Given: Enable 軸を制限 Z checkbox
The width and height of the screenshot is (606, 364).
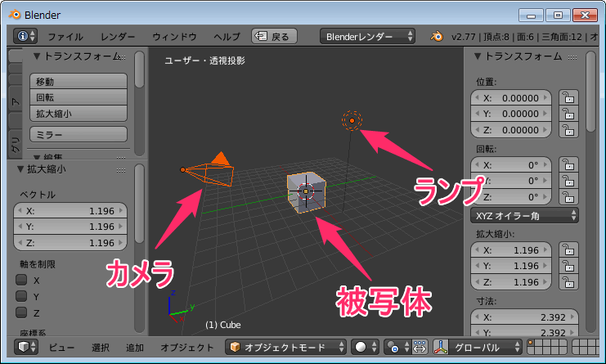Looking at the screenshot, I should 21,312.
